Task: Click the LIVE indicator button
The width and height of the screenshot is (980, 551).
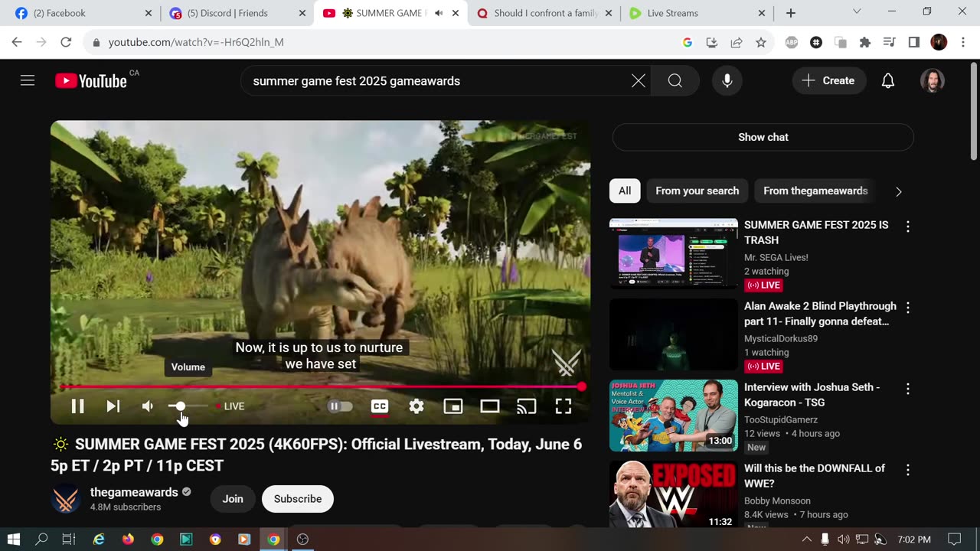Action: tap(230, 406)
